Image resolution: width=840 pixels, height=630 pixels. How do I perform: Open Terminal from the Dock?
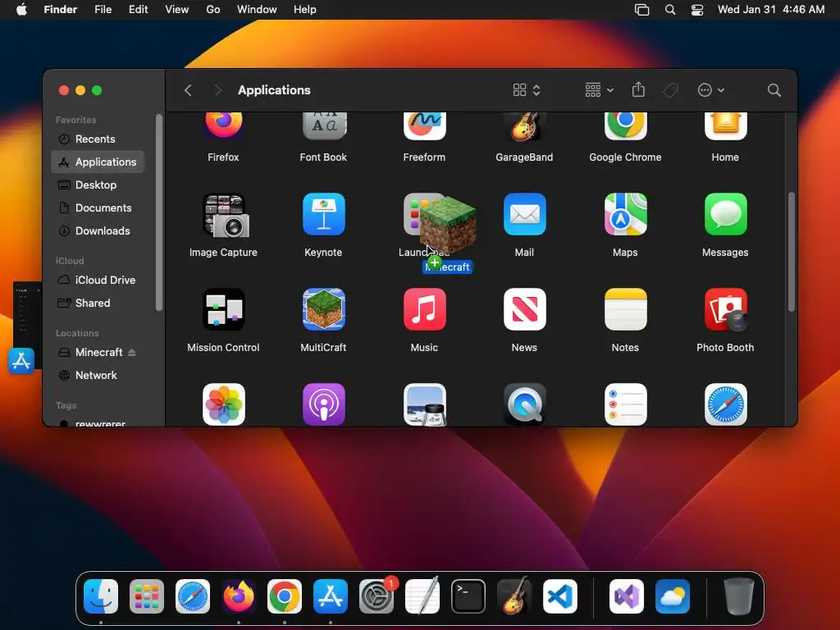click(x=468, y=596)
